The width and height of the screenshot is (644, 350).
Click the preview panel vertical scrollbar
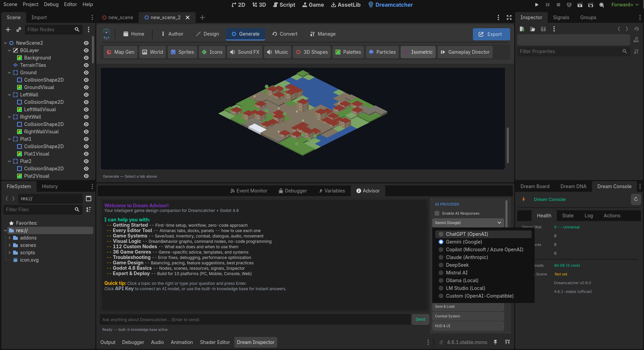(508, 145)
